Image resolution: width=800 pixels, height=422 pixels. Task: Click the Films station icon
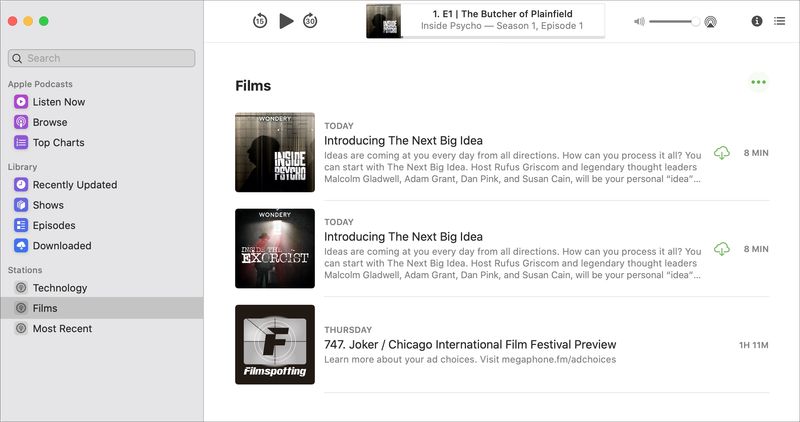(x=21, y=308)
